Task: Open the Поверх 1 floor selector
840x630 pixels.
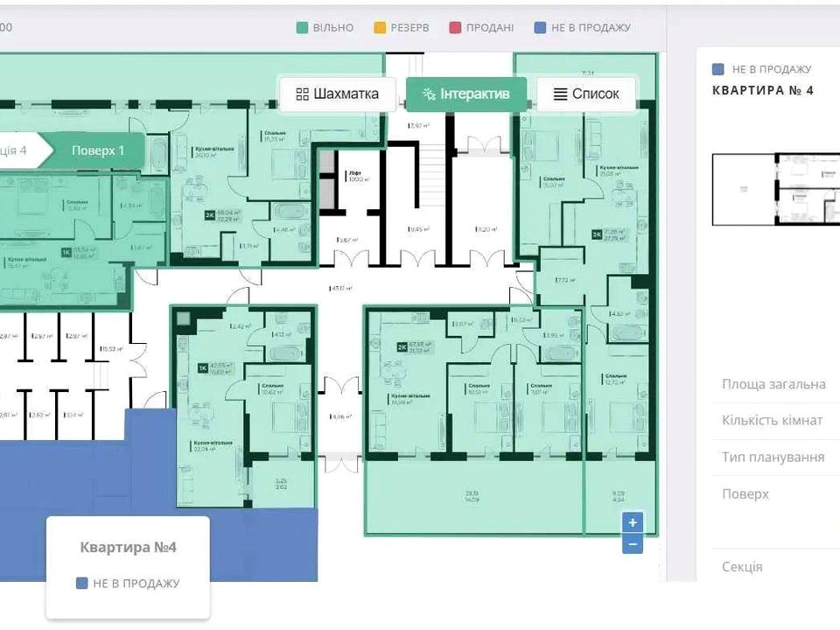Action: (98, 150)
